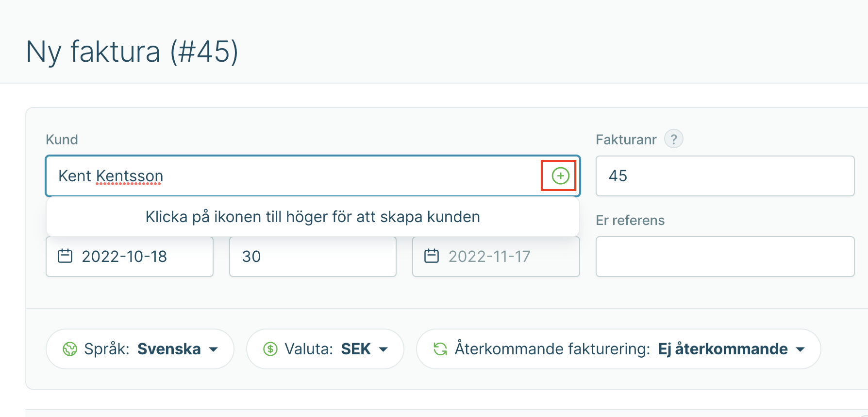Click the empty Er referens field
868x417 pixels.
[725, 257]
